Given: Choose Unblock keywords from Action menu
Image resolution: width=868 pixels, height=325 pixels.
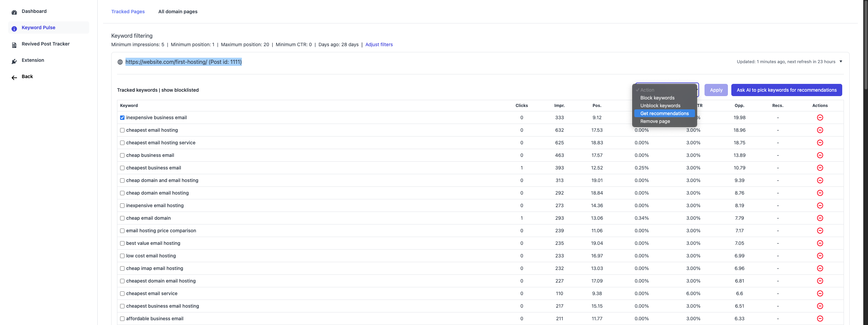Looking at the screenshot, I should 664,106.
